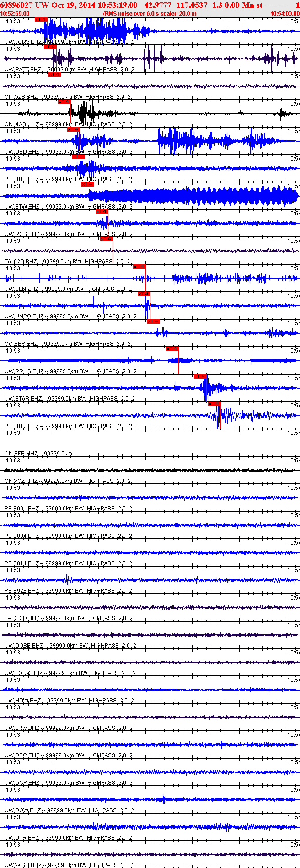Select the red pick flag on UW.RATT trace
300x868 pixels.
50,47
